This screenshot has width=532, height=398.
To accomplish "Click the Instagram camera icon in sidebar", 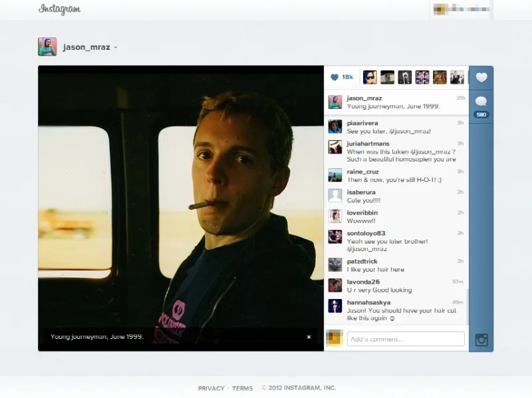I will pos(481,340).
